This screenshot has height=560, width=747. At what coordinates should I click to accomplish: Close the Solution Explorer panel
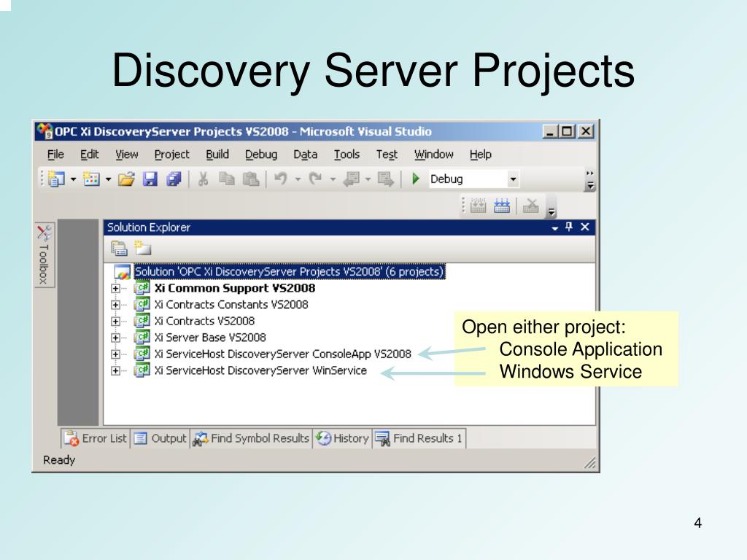pos(585,227)
